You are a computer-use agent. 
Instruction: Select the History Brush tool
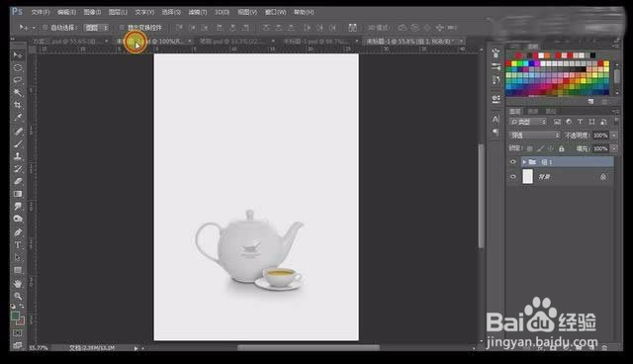[x=18, y=169]
